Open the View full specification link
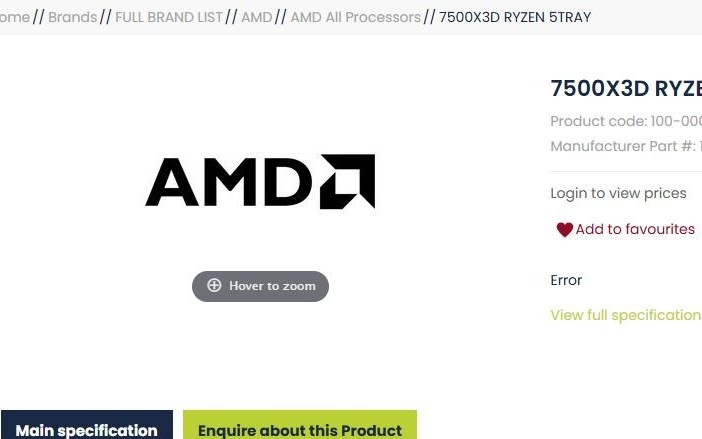The width and height of the screenshot is (702, 439). 625,315
